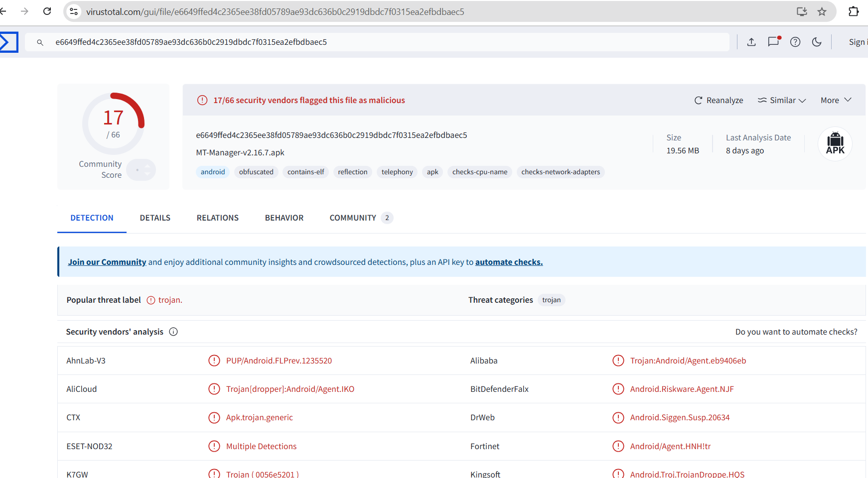The image size is (868, 478).
Task: Click the search magnifier icon
Action: click(40, 42)
